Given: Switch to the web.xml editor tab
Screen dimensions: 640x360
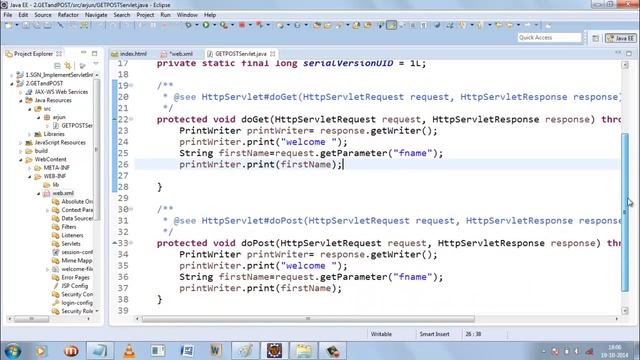Looking at the screenshot, I should coord(178,53).
